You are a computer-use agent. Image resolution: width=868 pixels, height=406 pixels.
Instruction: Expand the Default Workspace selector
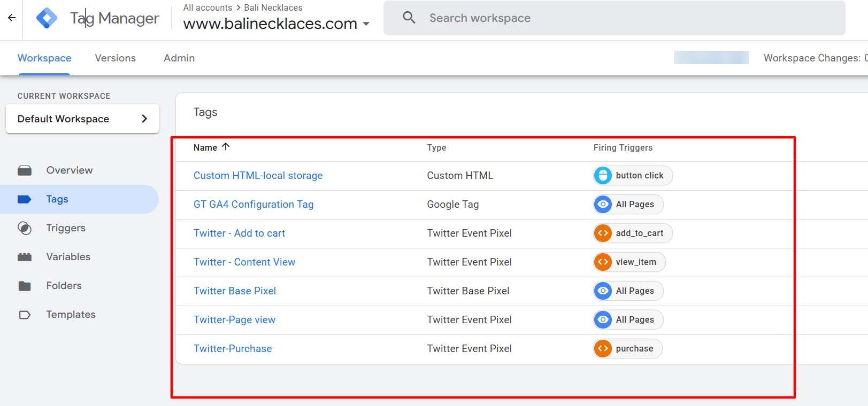point(82,119)
